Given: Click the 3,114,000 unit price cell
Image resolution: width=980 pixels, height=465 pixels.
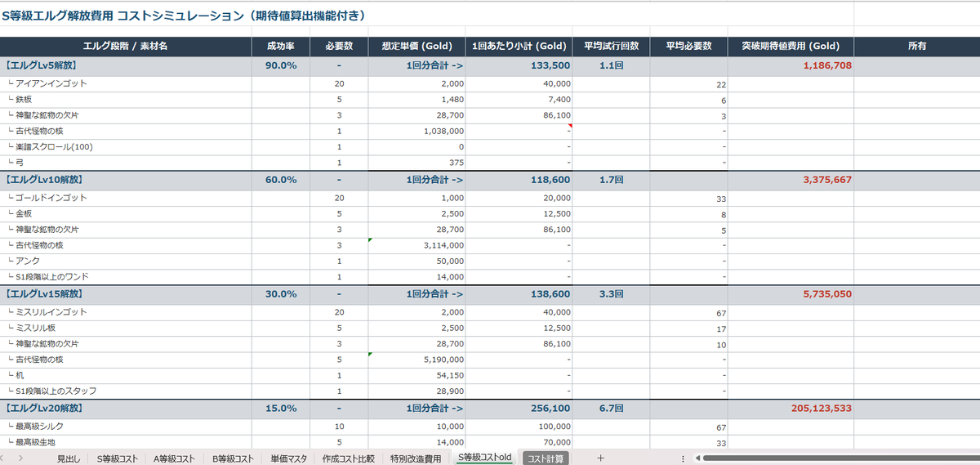Looking at the screenshot, I should coord(416,245).
